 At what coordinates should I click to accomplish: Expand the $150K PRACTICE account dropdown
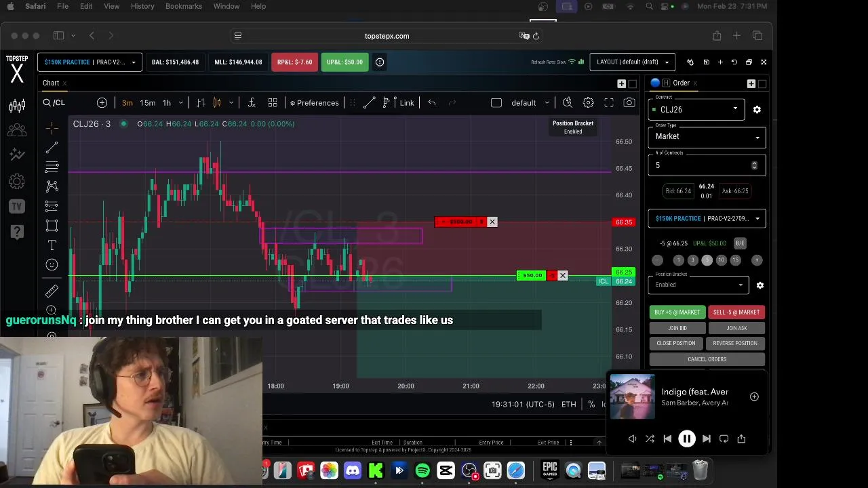tap(90, 62)
